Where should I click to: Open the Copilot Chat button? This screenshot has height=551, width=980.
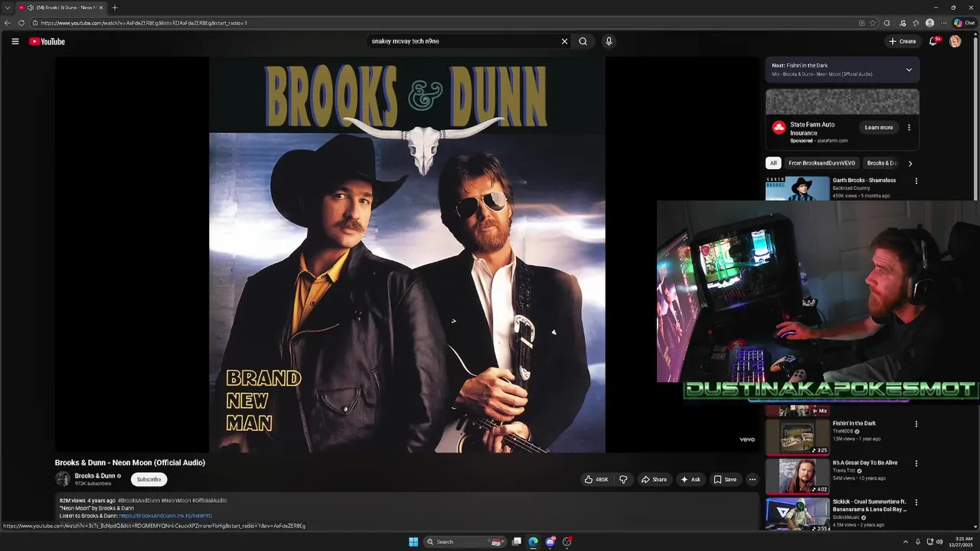pyautogui.click(x=964, y=23)
